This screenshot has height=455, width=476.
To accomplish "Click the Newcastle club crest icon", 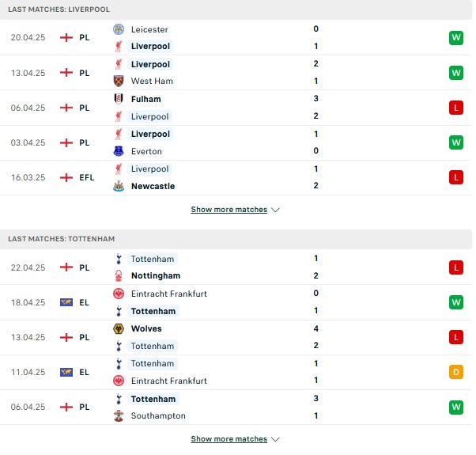I will (x=119, y=186).
